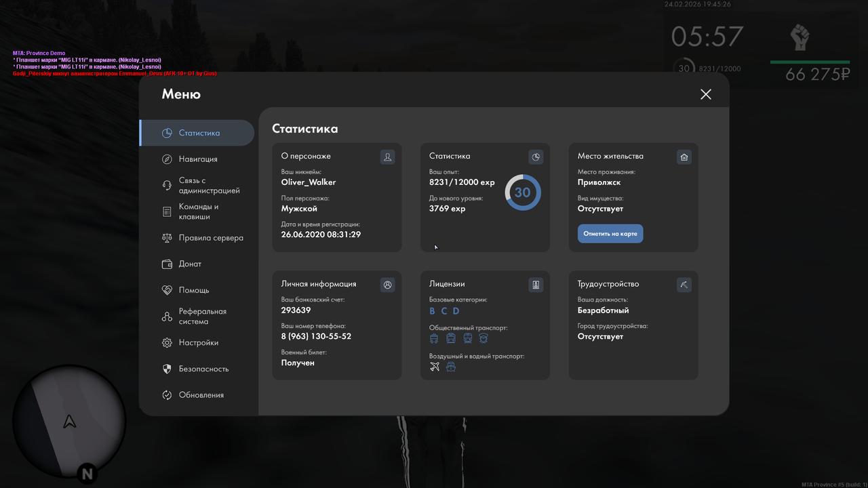The height and width of the screenshot is (488, 868).
Task: Click the house icon in Место жительства card
Action: tap(684, 157)
